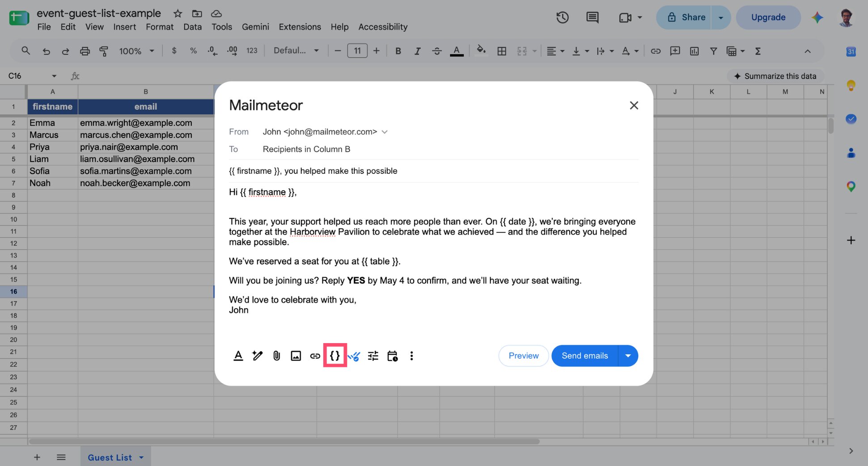Open the Edit menu
The image size is (868, 466).
click(x=68, y=27)
